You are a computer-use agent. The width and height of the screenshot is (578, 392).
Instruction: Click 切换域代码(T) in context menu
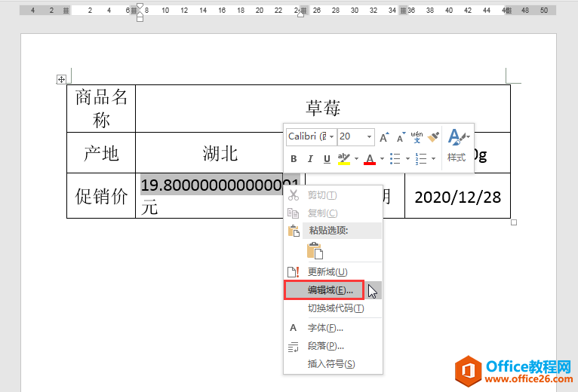click(336, 308)
